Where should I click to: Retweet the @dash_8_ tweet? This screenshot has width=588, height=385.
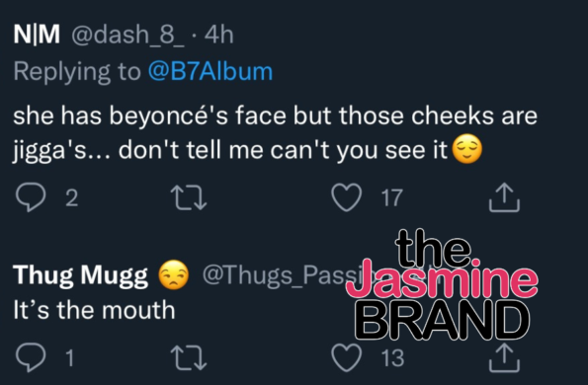(189, 197)
